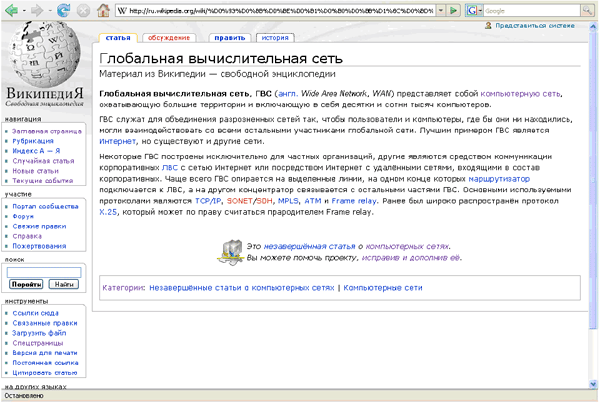Open the Постоянная ссылка link
600x403 pixels.
(45, 363)
